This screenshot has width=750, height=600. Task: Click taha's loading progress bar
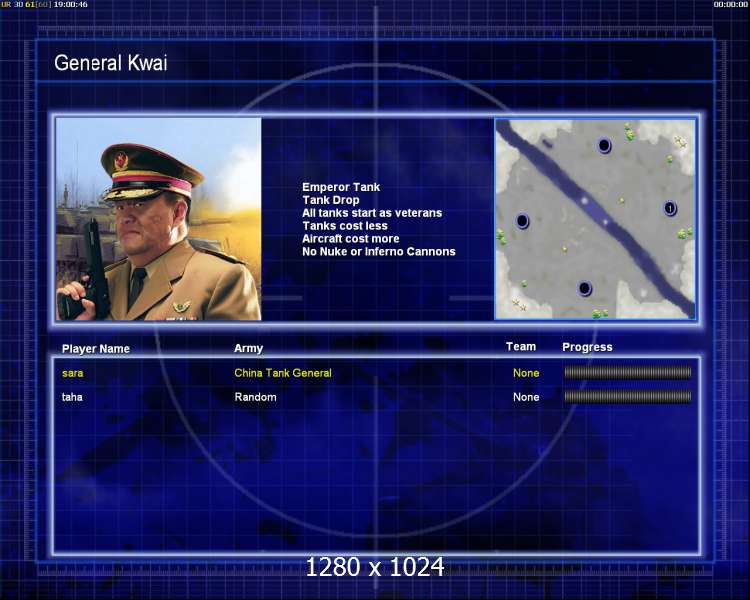pyautogui.click(x=628, y=396)
